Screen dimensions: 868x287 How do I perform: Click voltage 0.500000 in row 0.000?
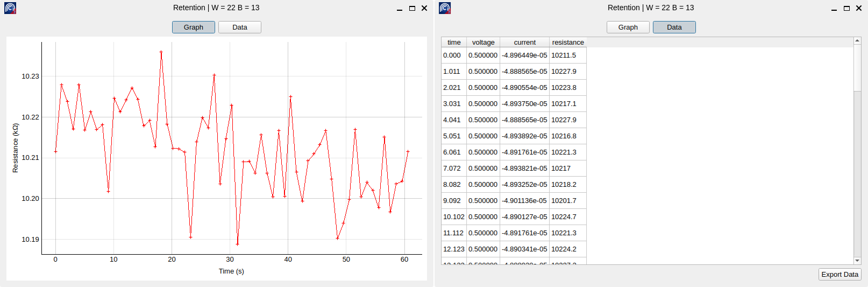click(x=483, y=55)
